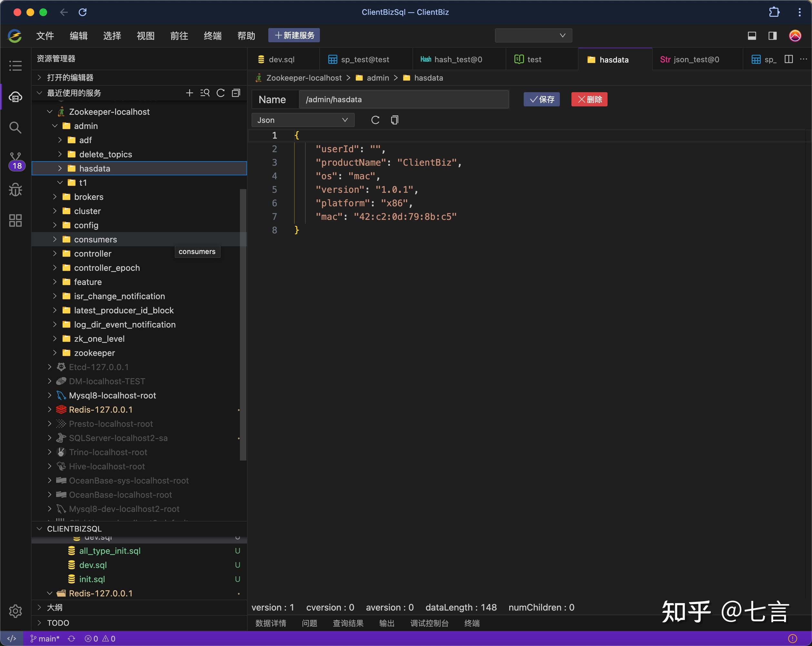The image size is (812, 646).
Task: Open settings via the gear icon
Action: 15,611
